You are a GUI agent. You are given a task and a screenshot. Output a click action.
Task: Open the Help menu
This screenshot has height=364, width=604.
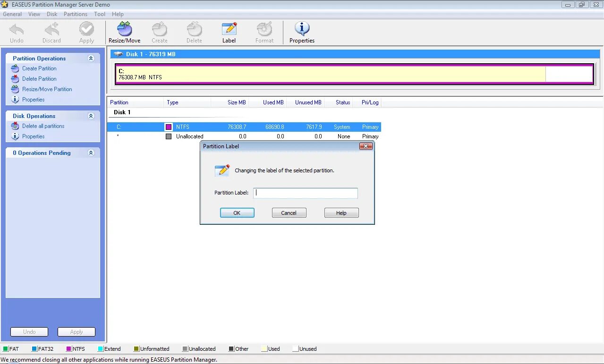tap(118, 14)
